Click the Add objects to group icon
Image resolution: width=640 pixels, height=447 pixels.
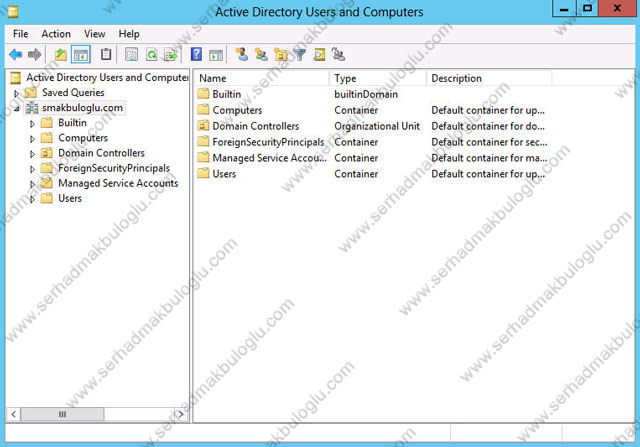pos(338,54)
